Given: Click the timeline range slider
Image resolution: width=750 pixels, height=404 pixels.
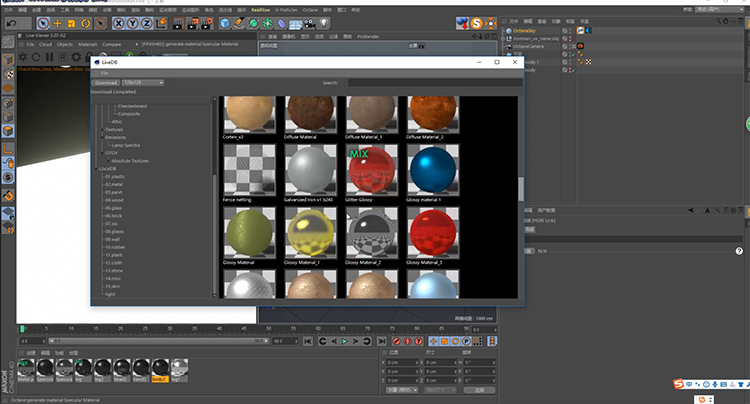Looking at the screenshot, I should pos(159,341).
